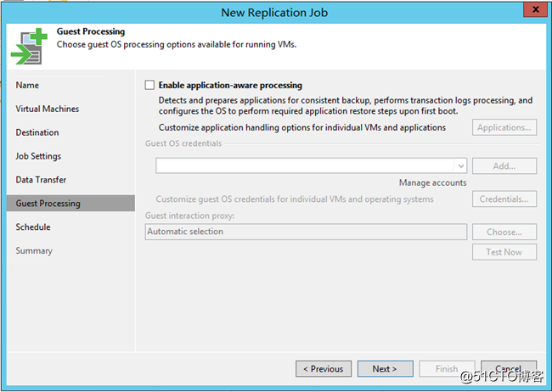
Task: Click the Automatic selection proxy field
Action: point(306,232)
